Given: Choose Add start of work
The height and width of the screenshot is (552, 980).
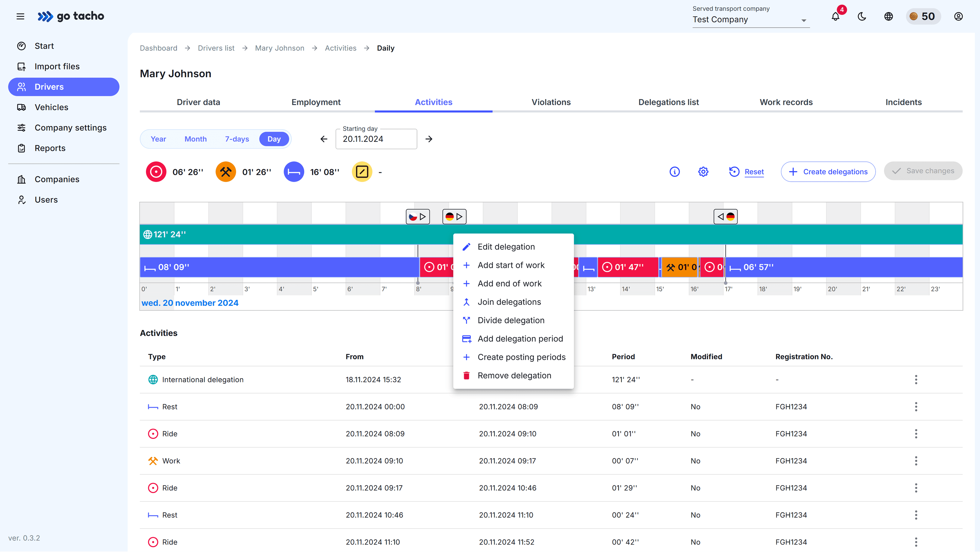Looking at the screenshot, I should pyautogui.click(x=513, y=265).
